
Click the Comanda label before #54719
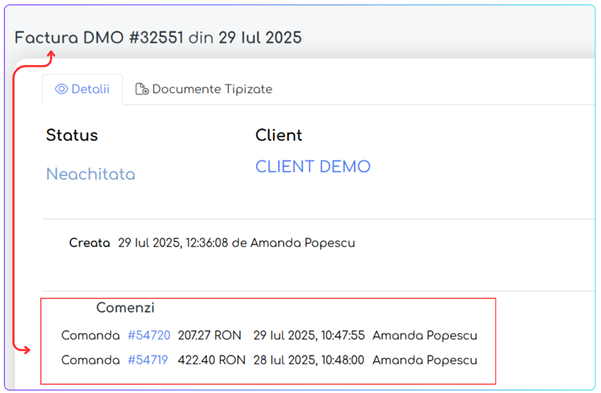coord(90,360)
